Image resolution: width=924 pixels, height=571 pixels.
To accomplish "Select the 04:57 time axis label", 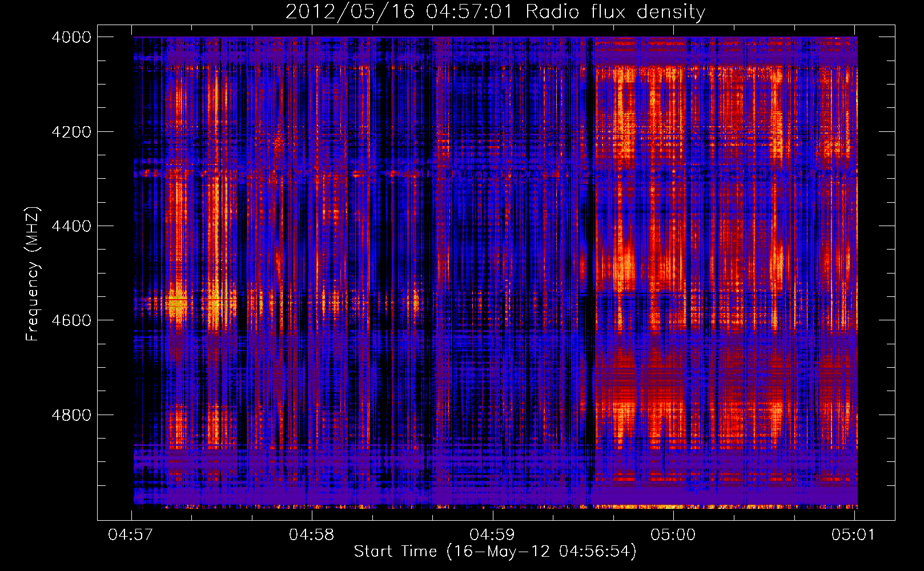I will click(x=131, y=535).
